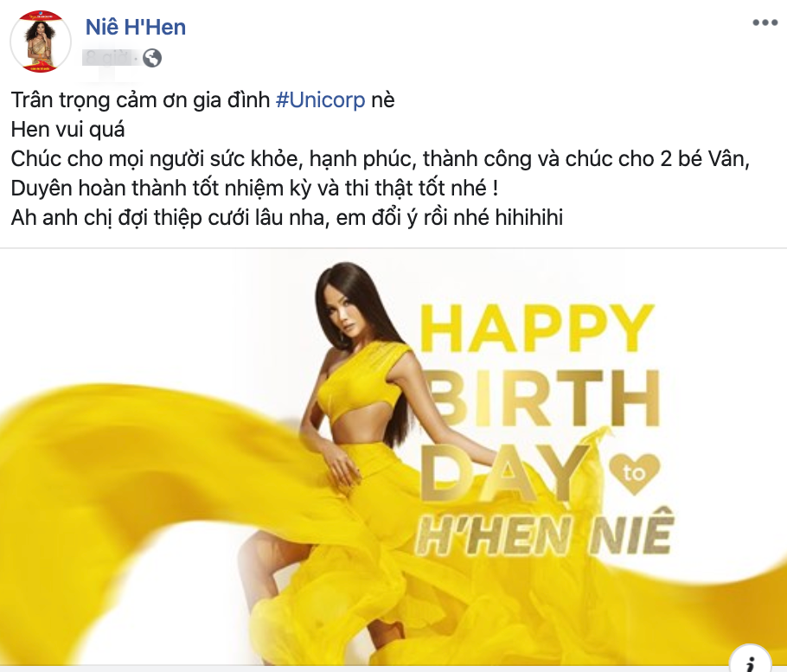787x672 pixels.
Task: Open the three-dot post options menu
Action: [765, 22]
